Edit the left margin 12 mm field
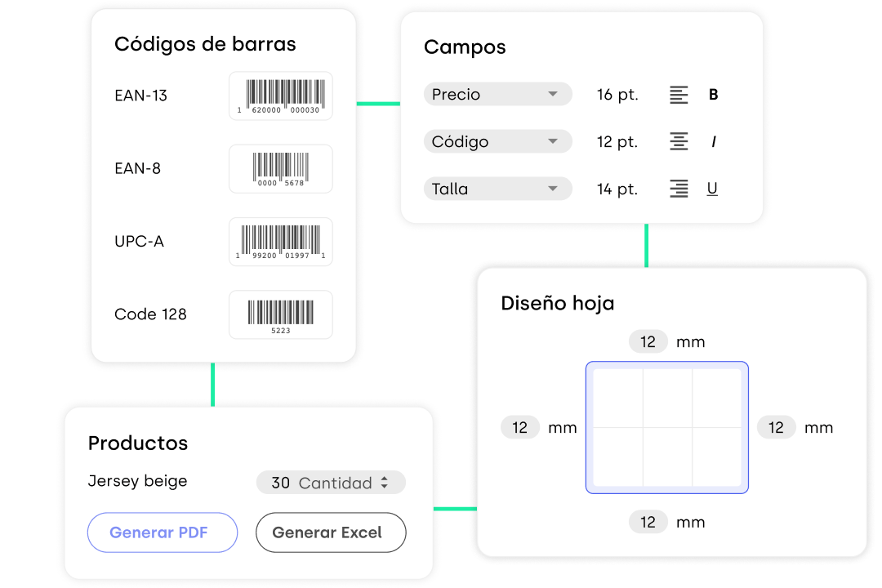The height and width of the screenshot is (588, 882). pos(519,428)
